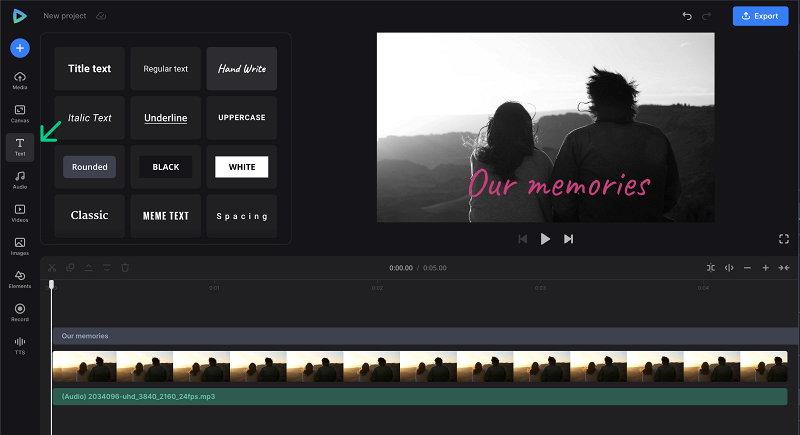Rename the New project title
The height and width of the screenshot is (435, 800).
(64, 16)
